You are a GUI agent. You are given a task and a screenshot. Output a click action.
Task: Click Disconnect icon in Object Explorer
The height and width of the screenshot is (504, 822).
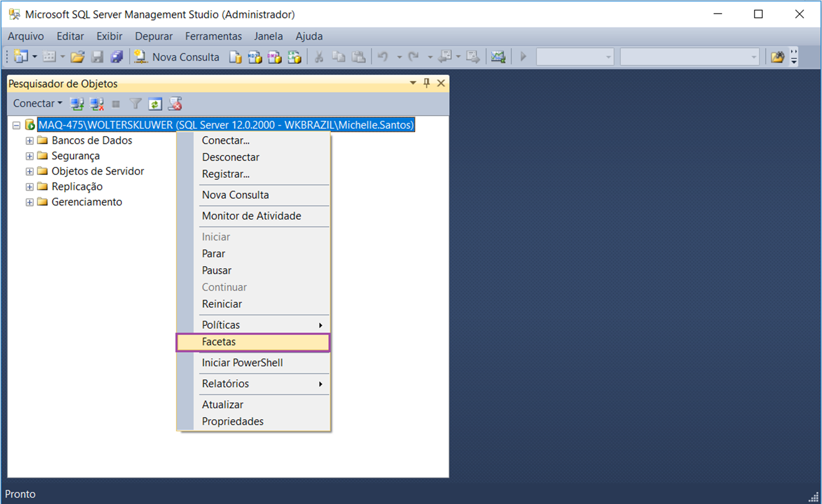97,104
